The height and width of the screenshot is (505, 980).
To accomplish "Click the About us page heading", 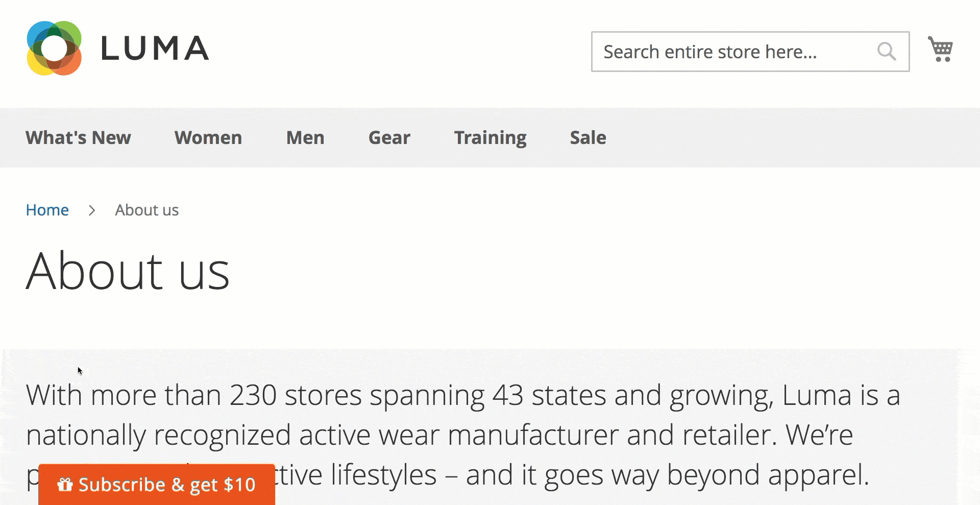I will pos(128,271).
